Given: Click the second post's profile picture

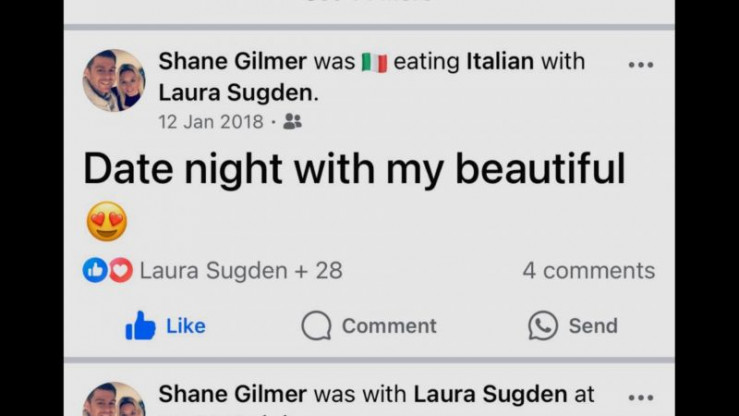Looking at the screenshot, I should click(x=113, y=400).
